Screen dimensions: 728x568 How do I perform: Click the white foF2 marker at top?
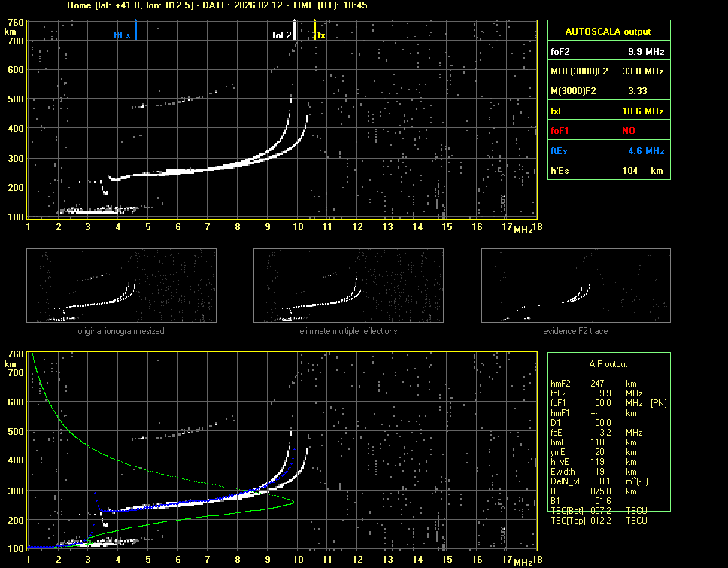pyautogui.click(x=294, y=32)
